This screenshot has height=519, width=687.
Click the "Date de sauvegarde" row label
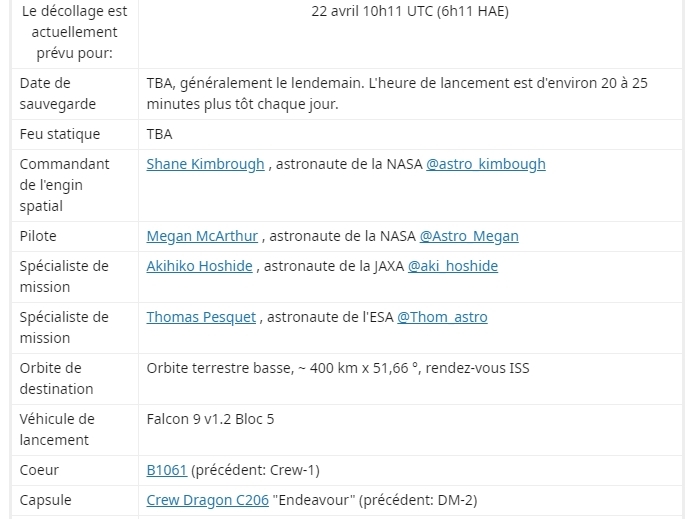(59, 93)
